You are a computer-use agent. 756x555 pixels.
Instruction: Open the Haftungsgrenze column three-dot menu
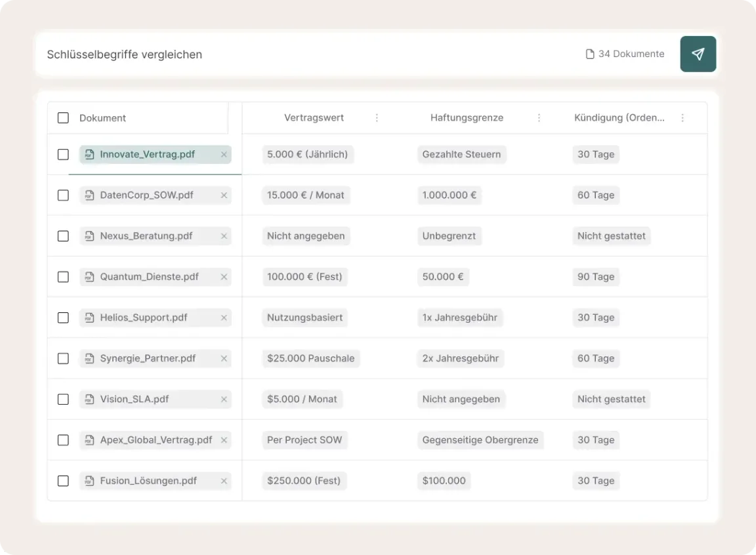[x=539, y=118]
